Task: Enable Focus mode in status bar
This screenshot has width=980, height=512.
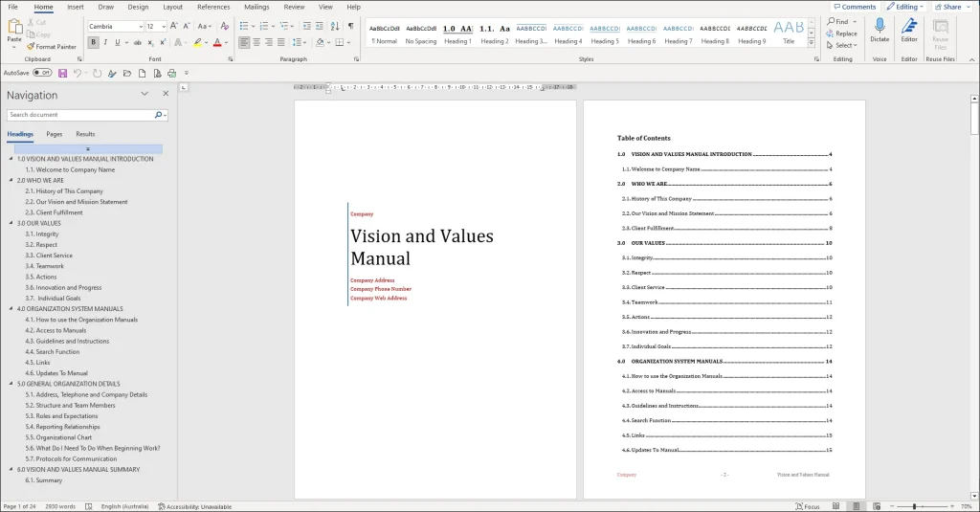Action: [x=808, y=506]
